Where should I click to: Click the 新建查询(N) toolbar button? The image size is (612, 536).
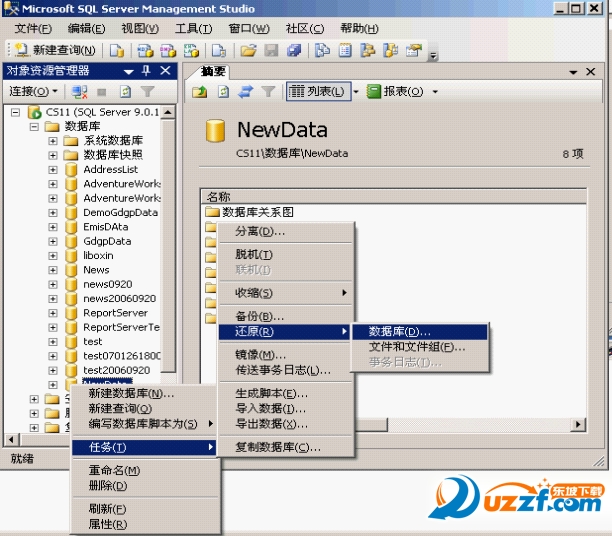click(x=55, y=50)
